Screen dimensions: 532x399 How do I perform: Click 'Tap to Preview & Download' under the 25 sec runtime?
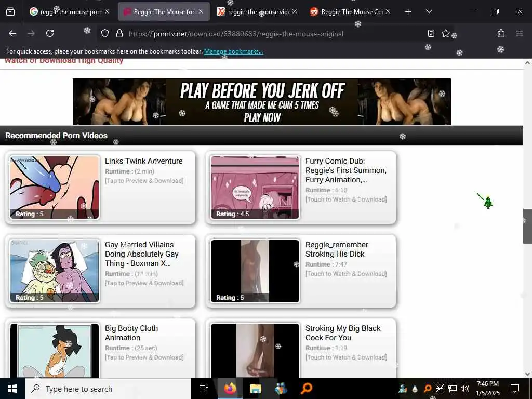144,357
